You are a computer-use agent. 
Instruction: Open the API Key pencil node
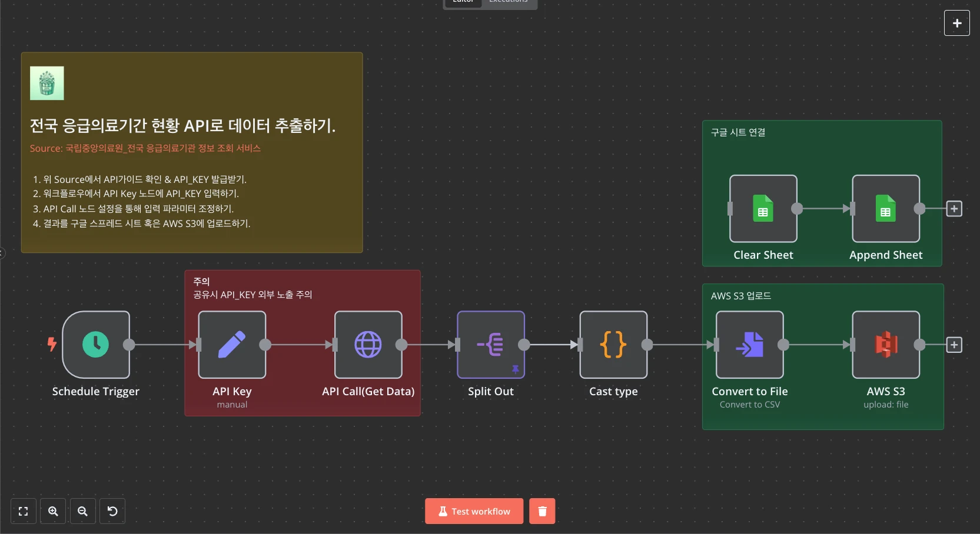pos(232,345)
